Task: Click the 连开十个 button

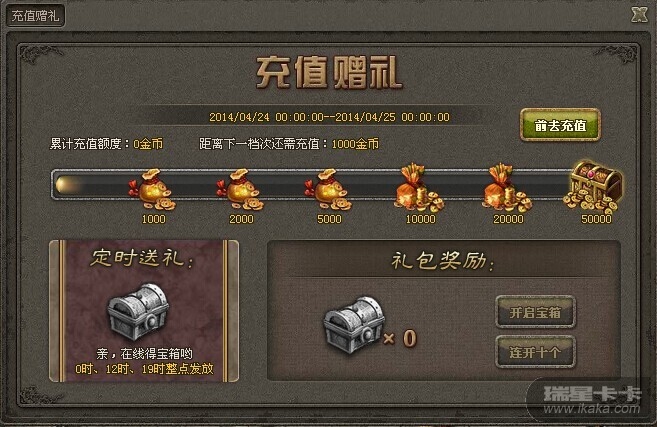Action: (535, 352)
